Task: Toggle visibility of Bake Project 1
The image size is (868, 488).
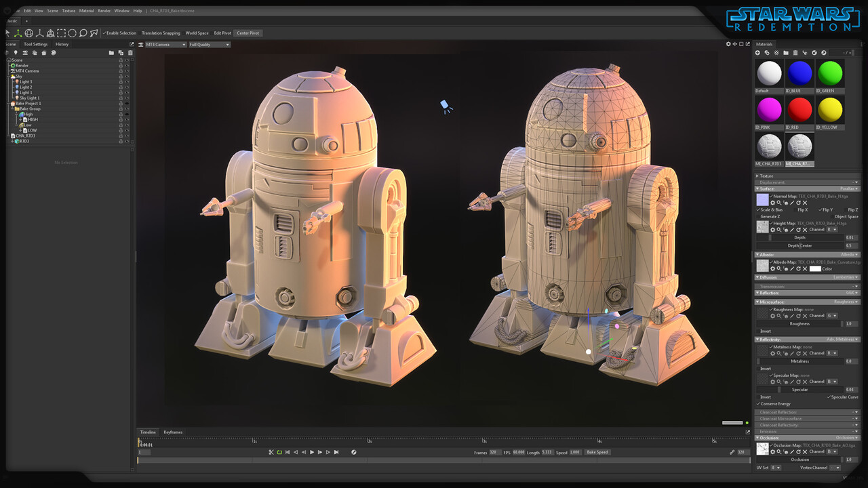Action: [x=127, y=104]
